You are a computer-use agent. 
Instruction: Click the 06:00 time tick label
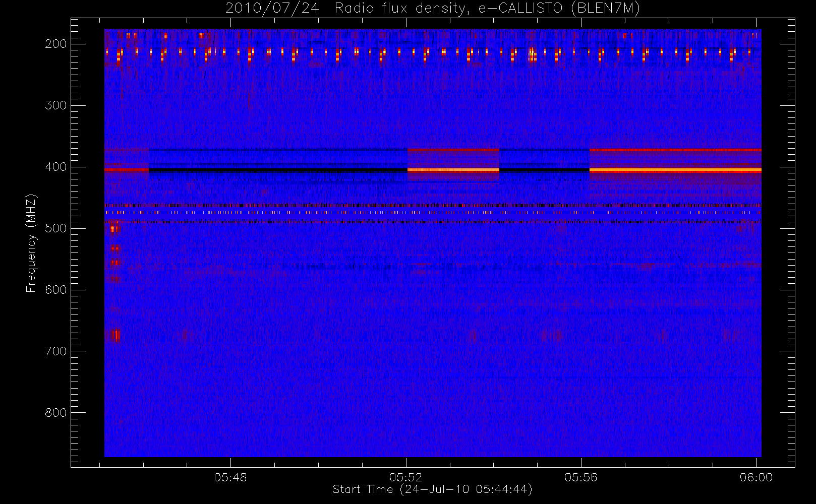(x=756, y=477)
